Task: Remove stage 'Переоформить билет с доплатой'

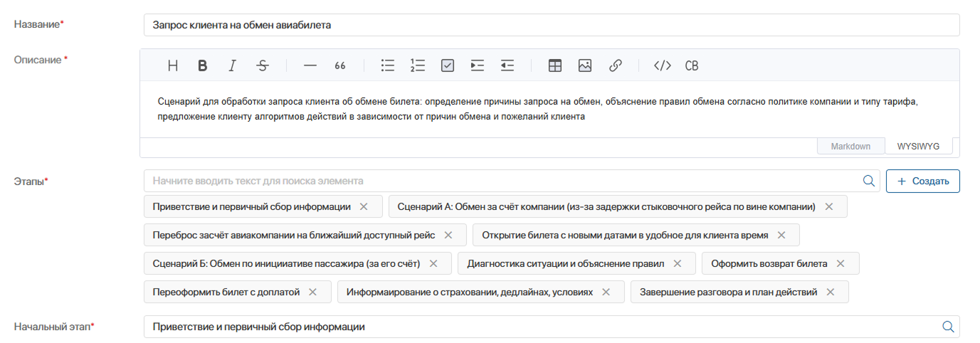Action: click(x=313, y=292)
